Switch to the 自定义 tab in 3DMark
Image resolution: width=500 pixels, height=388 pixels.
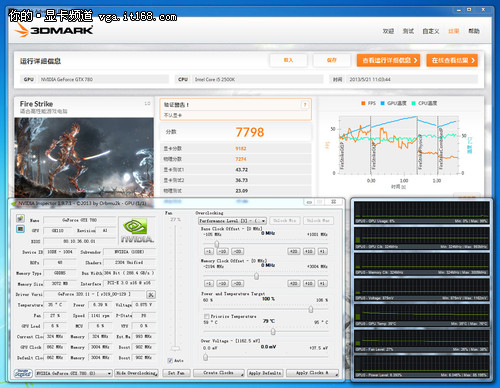[431, 31]
